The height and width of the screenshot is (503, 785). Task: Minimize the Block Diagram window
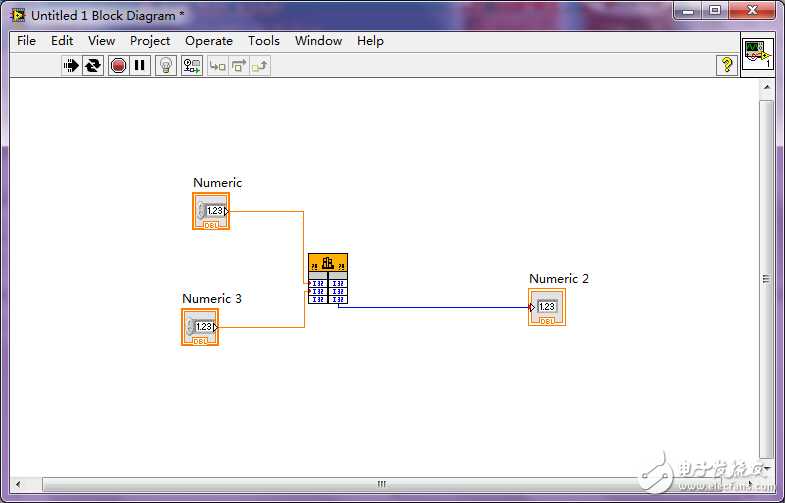click(688, 10)
